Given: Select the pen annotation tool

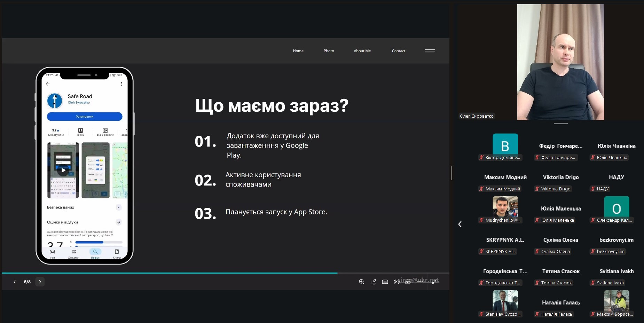Looking at the screenshot, I should pyautogui.click(x=373, y=282).
